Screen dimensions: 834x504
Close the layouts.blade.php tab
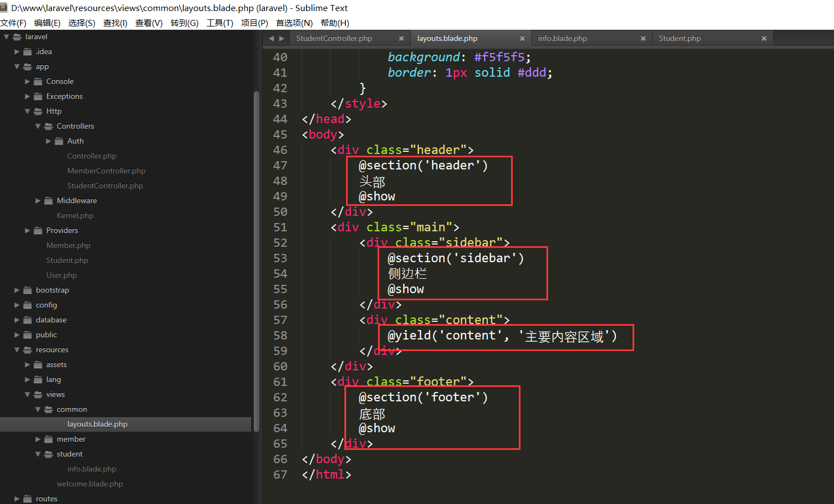[522, 39]
